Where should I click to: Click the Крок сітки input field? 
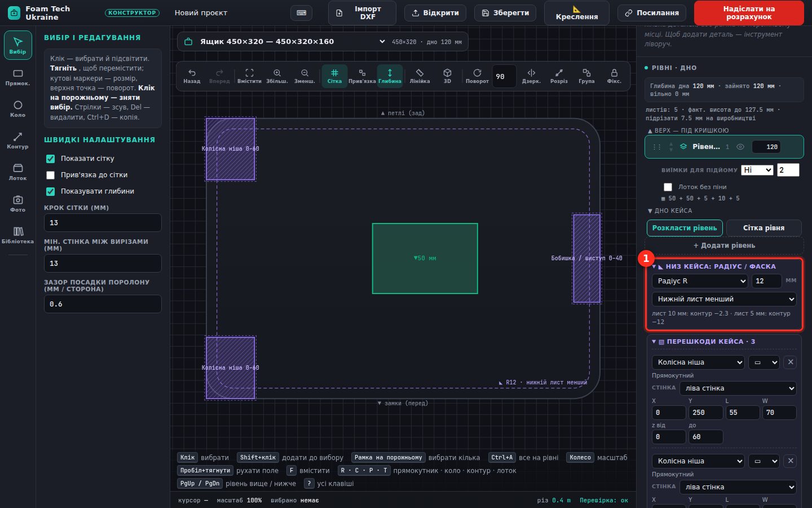(103, 223)
